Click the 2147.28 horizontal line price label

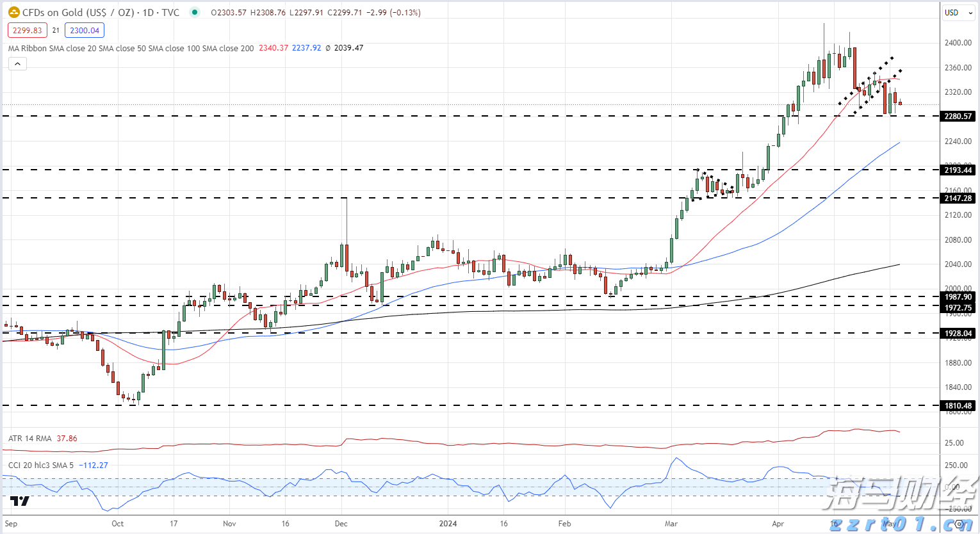[958, 198]
